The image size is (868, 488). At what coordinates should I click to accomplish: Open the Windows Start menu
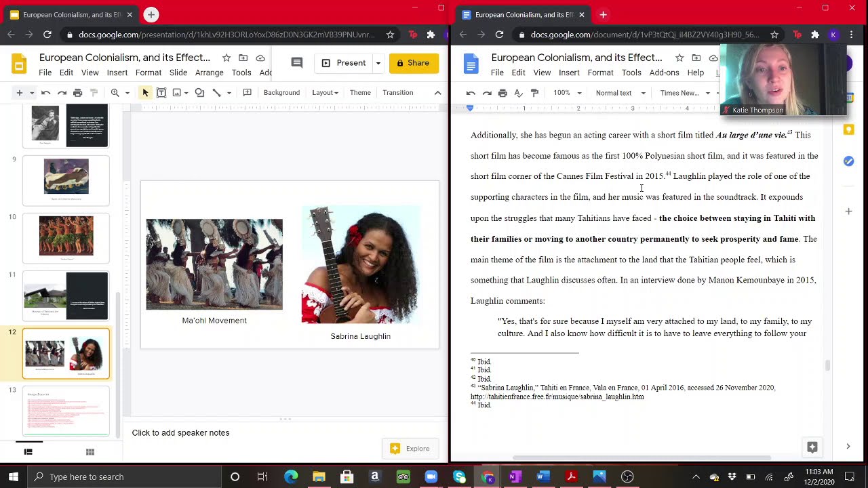pyautogui.click(x=14, y=476)
